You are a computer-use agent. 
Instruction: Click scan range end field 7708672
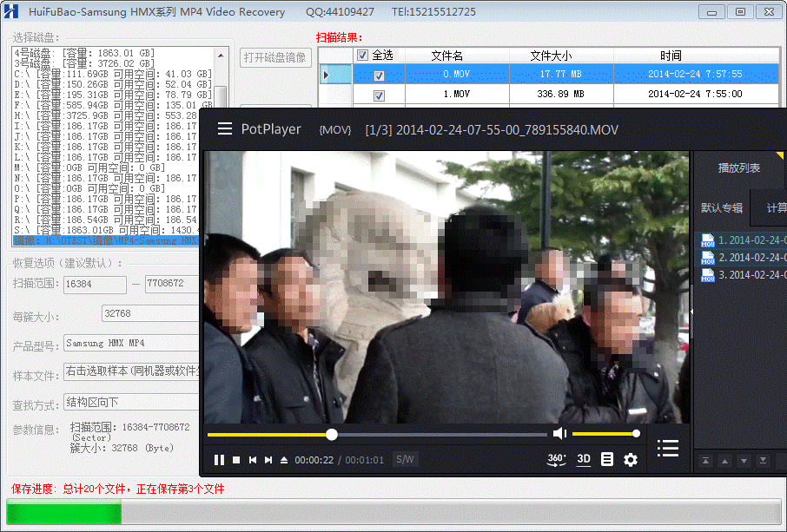click(172, 284)
